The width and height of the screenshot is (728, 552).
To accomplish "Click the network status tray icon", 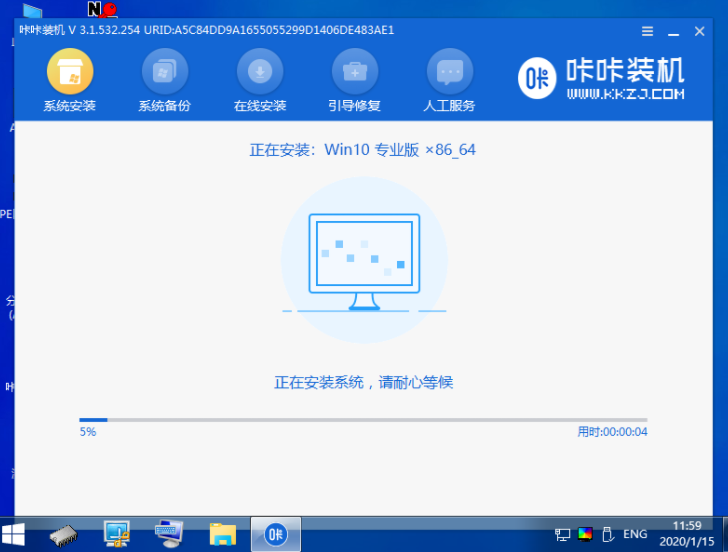I will 563,534.
